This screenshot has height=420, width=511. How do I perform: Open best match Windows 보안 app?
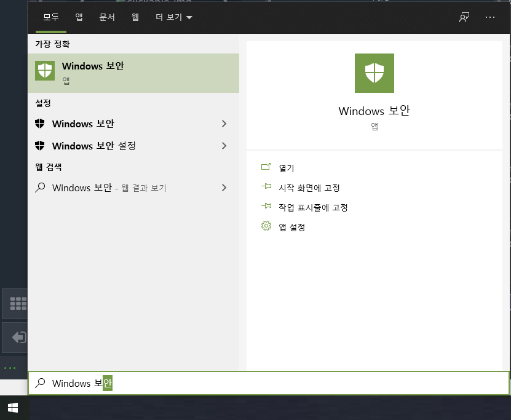(133, 73)
